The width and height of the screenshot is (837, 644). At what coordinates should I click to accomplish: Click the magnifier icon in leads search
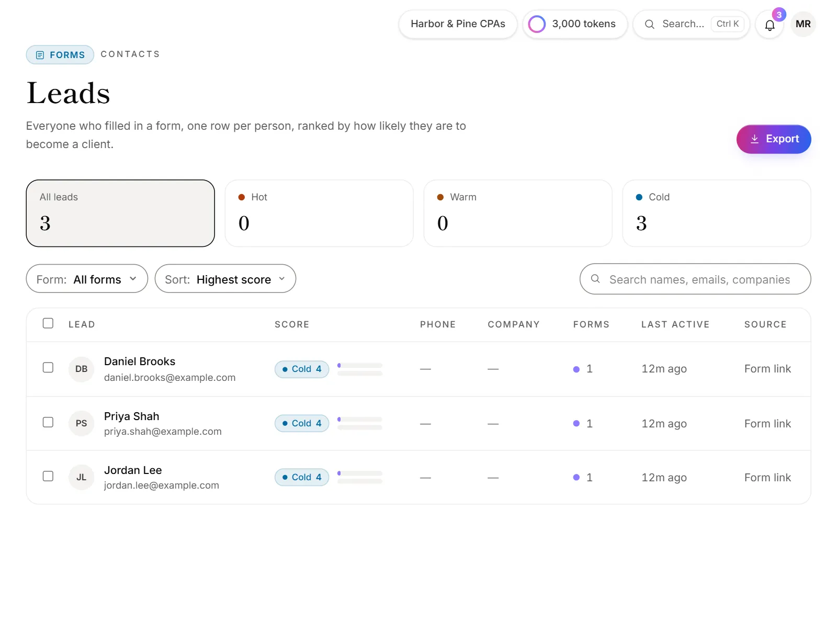[595, 279]
